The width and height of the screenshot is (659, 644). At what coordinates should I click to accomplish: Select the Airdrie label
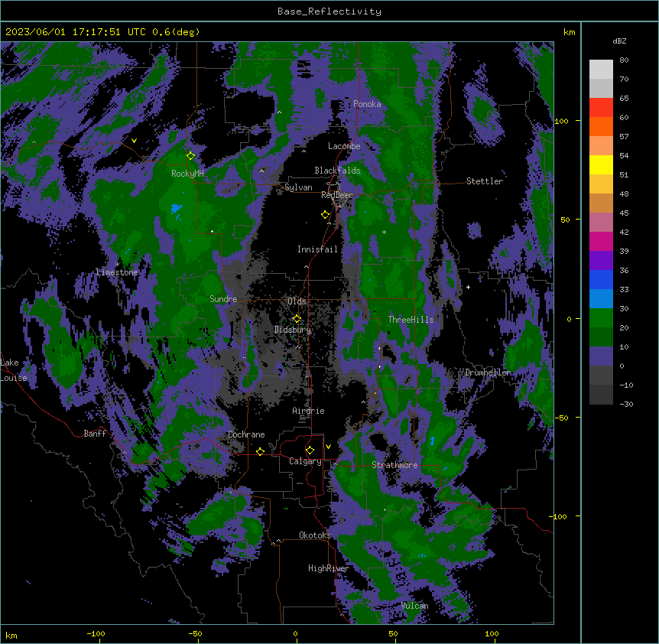308,411
